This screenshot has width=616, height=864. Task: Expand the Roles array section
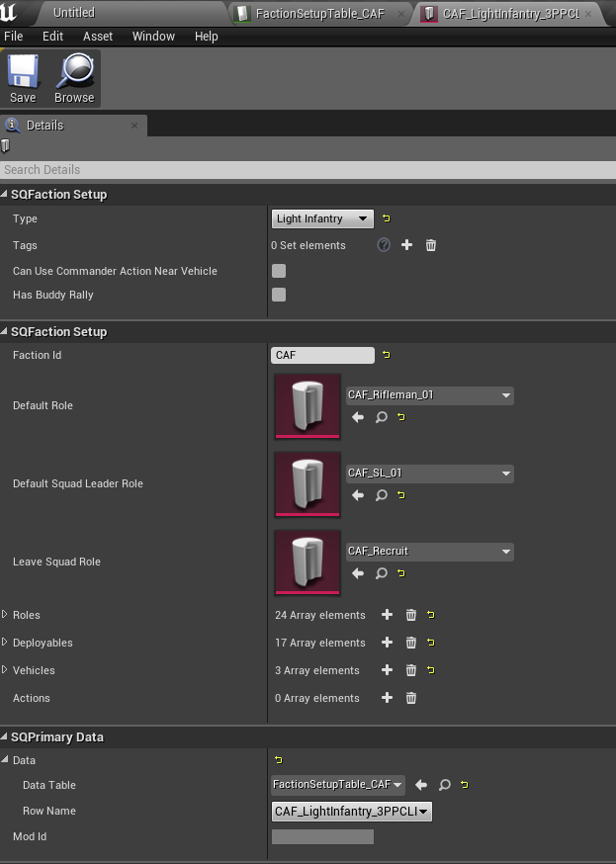pyautogui.click(x=5, y=615)
